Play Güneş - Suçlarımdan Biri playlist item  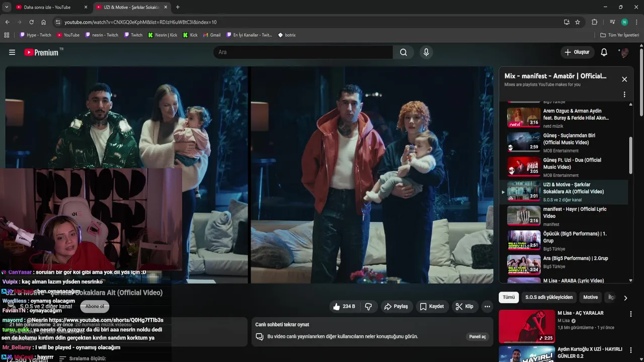(x=563, y=142)
